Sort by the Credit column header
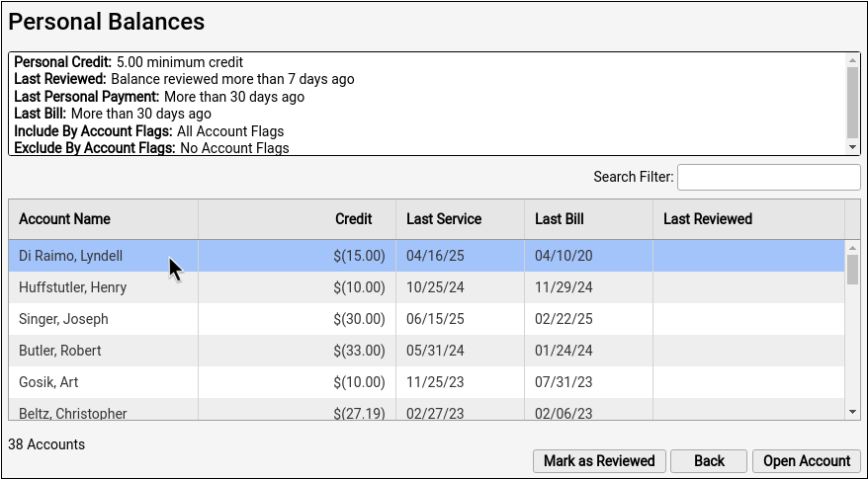Image resolution: width=868 pixels, height=479 pixels. [298, 219]
